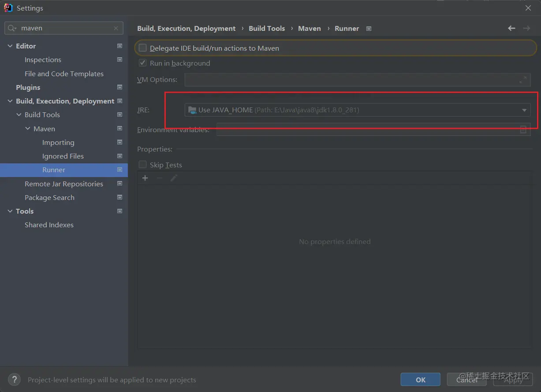Click Build, Execution, Deployment breadcrumb

[x=186, y=28]
